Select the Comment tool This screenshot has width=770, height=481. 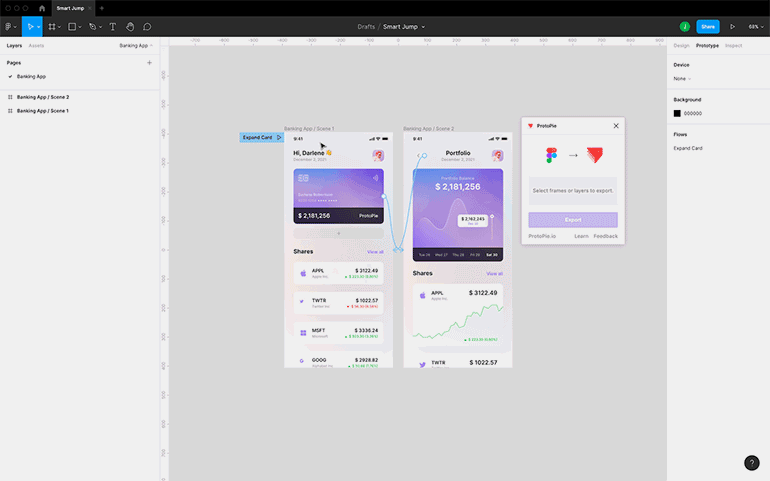pos(147,26)
